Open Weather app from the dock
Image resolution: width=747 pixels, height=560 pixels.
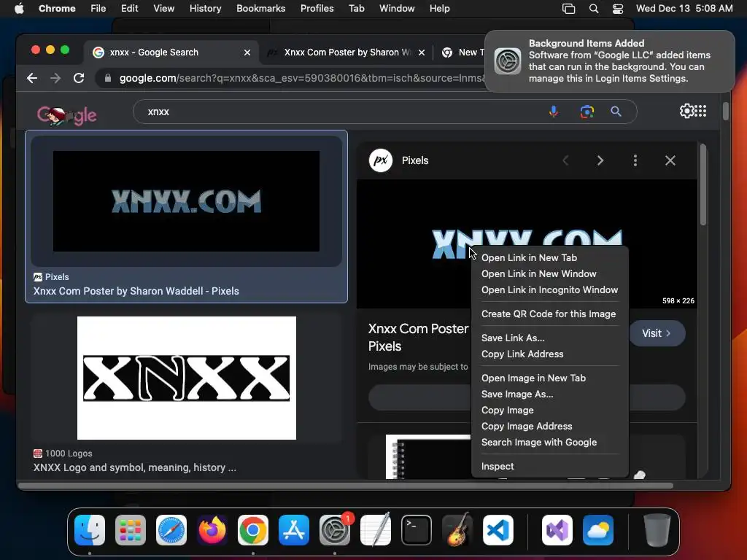coord(598,530)
